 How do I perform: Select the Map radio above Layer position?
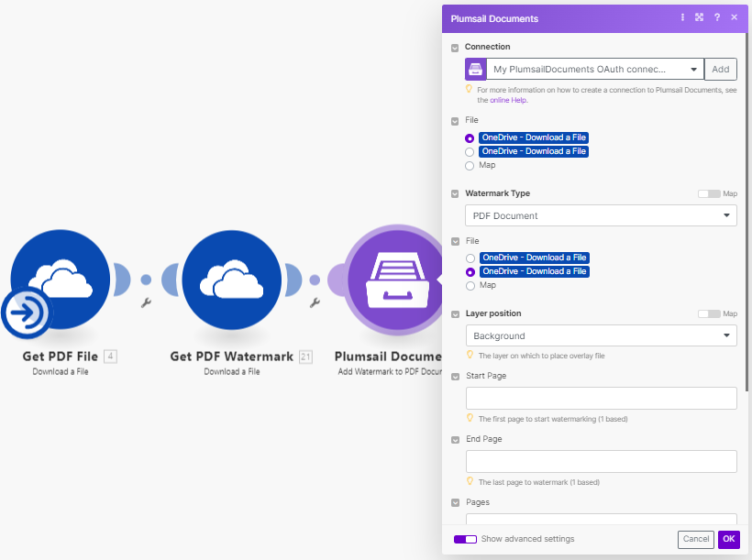coord(470,286)
